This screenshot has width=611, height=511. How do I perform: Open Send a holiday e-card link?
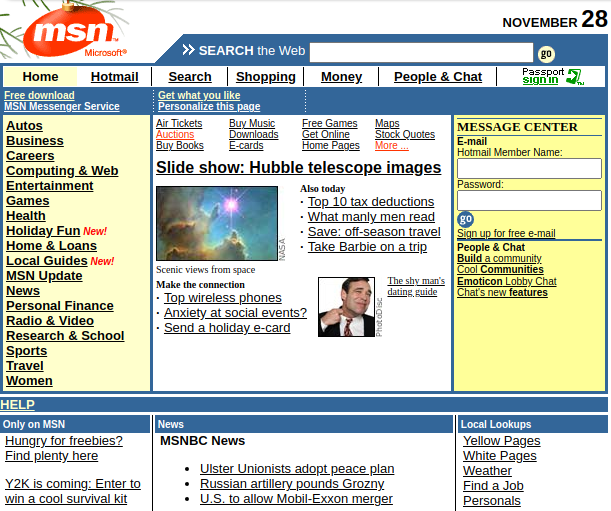pyautogui.click(x=227, y=328)
